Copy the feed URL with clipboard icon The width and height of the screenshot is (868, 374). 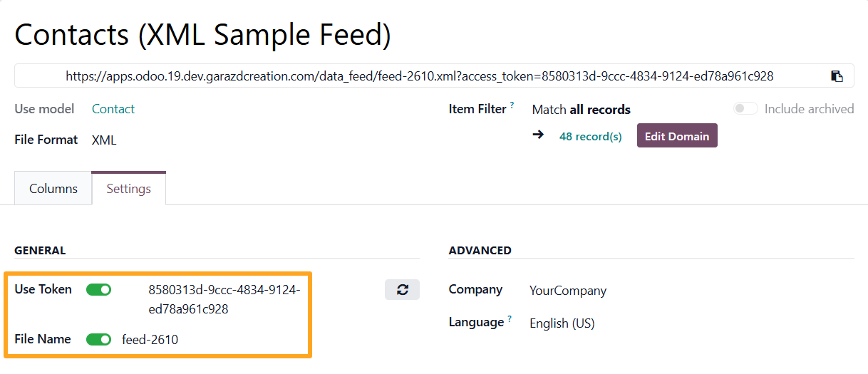tap(837, 76)
